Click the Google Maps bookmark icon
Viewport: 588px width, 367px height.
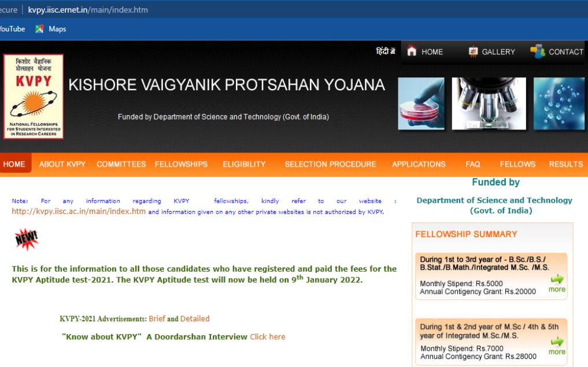tap(39, 29)
